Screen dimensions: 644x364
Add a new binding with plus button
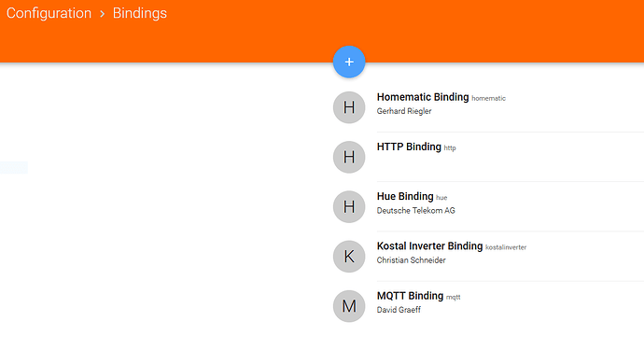pos(349,62)
